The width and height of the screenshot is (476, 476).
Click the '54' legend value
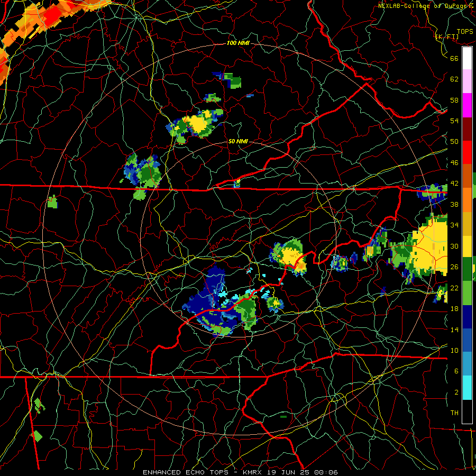point(454,121)
